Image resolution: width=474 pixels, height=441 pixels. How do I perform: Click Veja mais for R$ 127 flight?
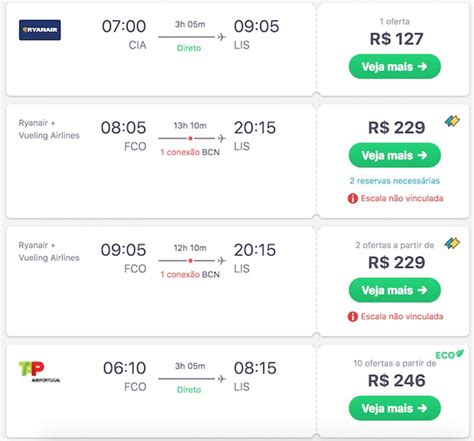395,67
